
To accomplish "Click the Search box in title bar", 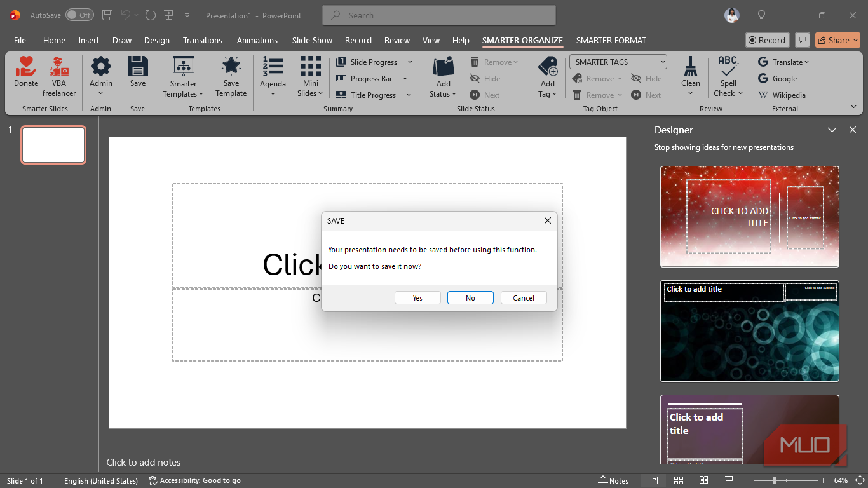I will click(439, 15).
